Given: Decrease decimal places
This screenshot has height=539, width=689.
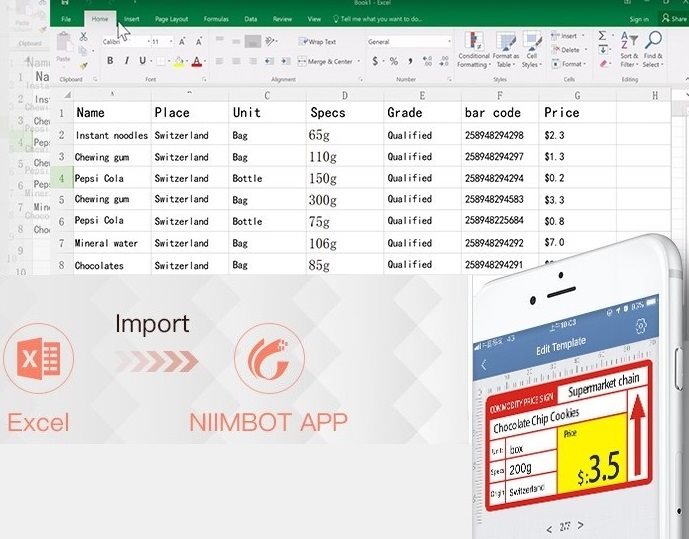Looking at the screenshot, I should tap(444, 61).
